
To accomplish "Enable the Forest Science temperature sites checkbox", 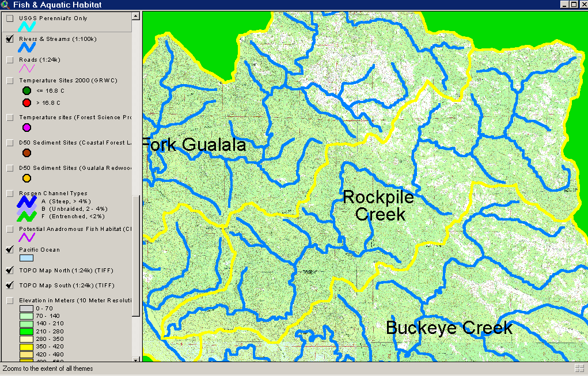I will point(10,117).
